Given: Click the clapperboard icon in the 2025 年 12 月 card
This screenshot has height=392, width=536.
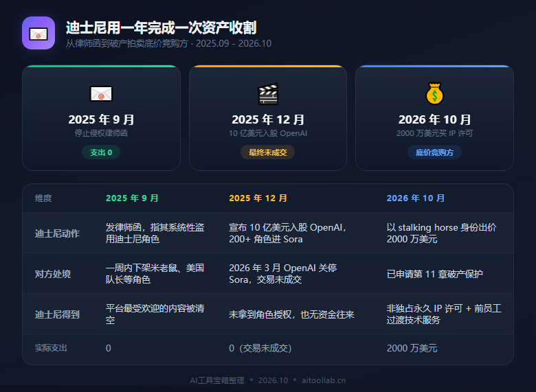Looking at the screenshot, I should (x=268, y=93).
